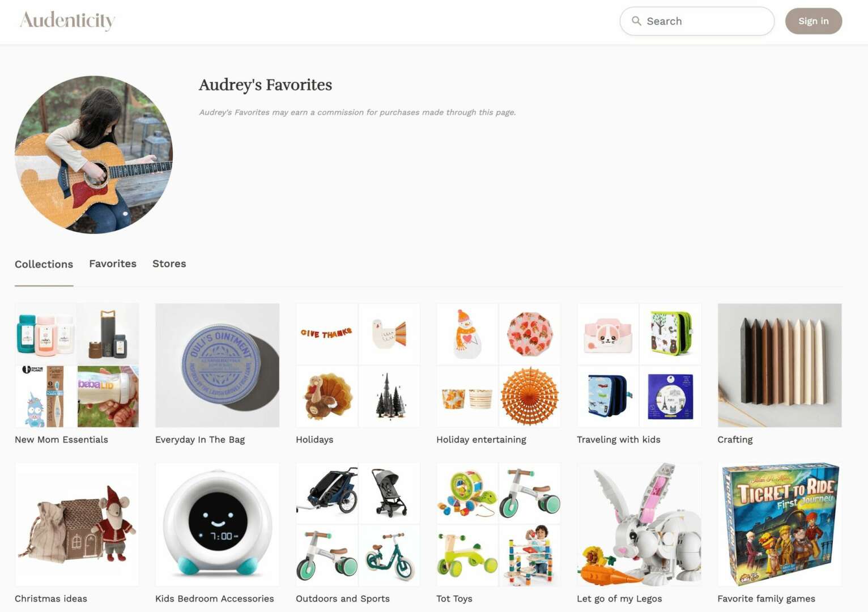Click the search magnifier icon
The image size is (868, 612).
pyautogui.click(x=636, y=21)
